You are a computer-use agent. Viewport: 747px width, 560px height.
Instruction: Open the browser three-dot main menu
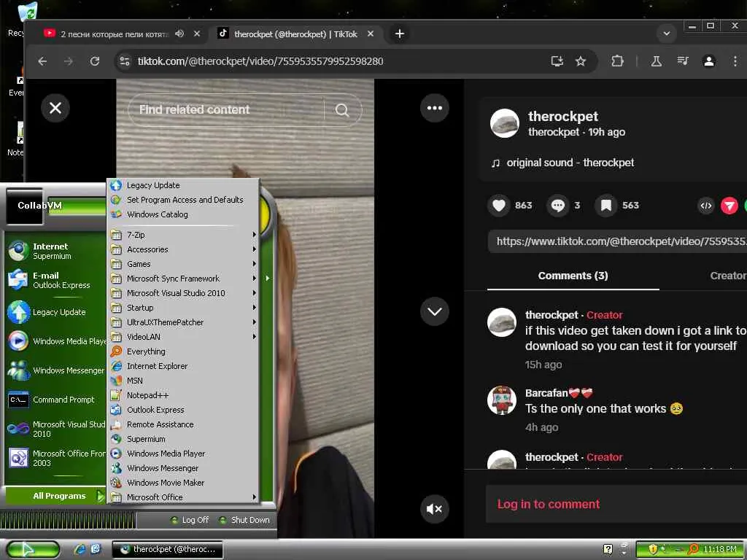point(735,61)
